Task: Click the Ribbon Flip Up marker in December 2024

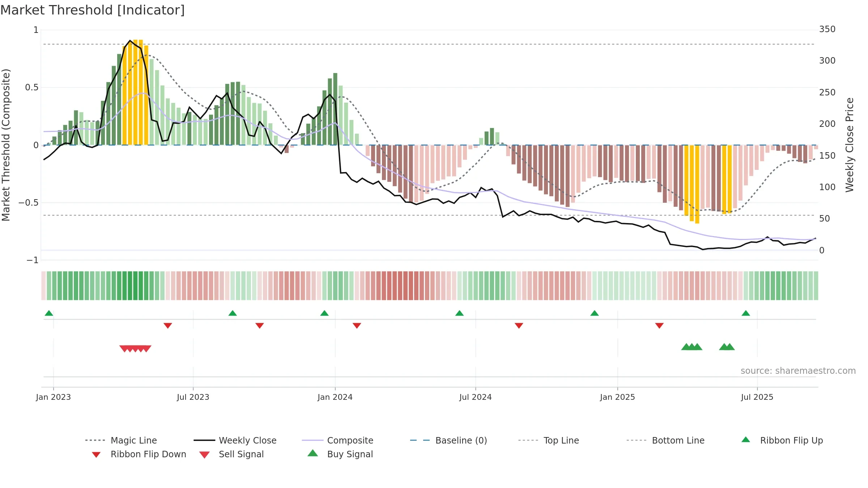Action: [x=595, y=313]
